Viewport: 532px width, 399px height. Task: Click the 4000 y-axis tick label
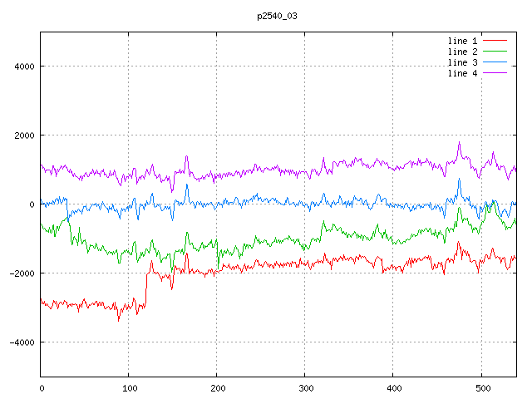23,66
